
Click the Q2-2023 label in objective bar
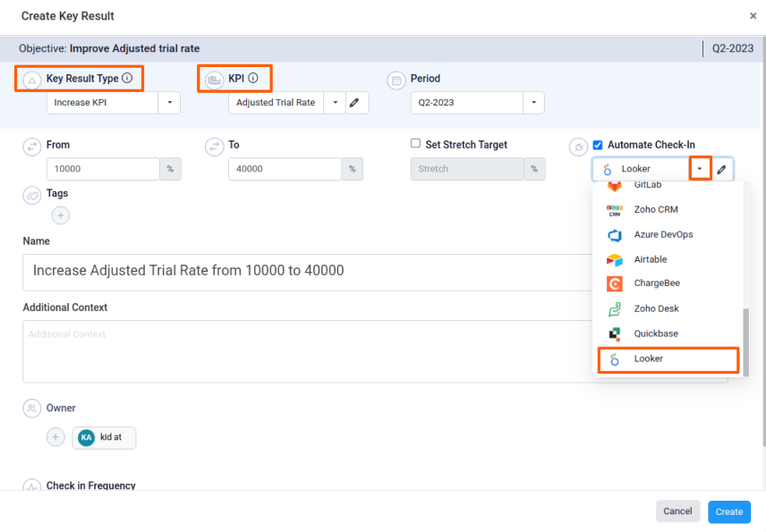(x=732, y=48)
